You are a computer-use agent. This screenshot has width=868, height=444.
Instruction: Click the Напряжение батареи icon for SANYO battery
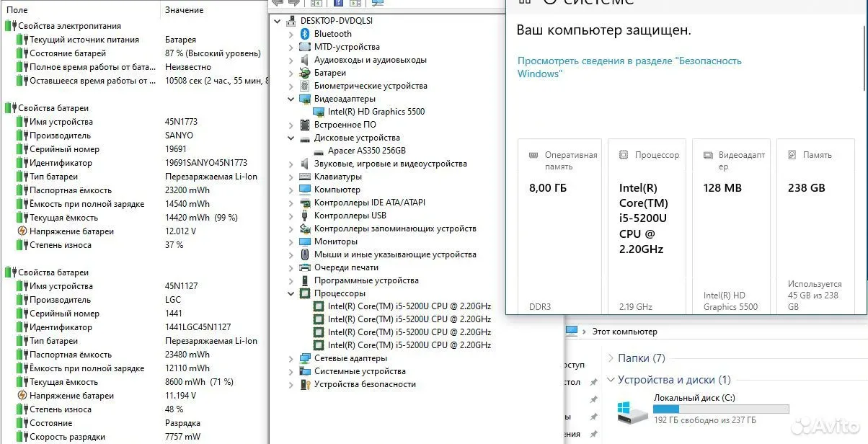22,231
